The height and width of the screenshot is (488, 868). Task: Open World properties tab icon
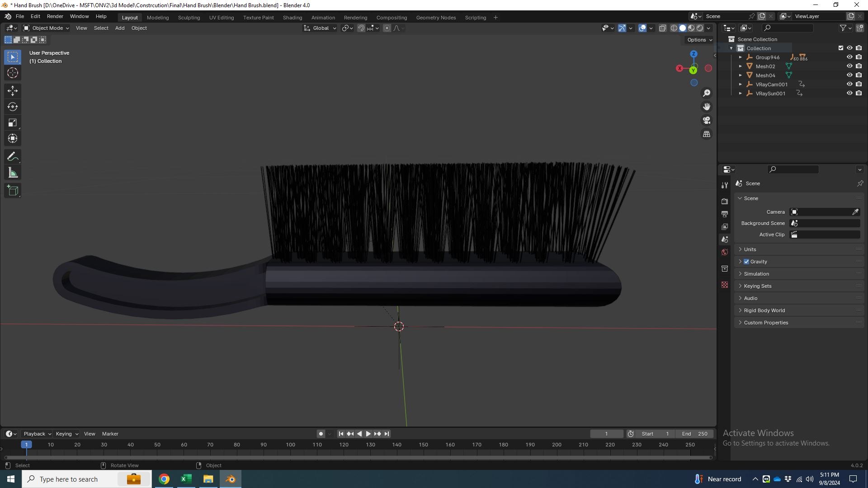pos(725,252)
